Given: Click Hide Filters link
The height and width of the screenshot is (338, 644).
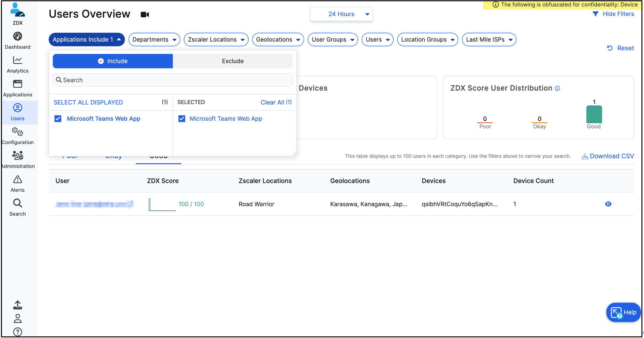Looking at the screenshot, I should (618, 14).
